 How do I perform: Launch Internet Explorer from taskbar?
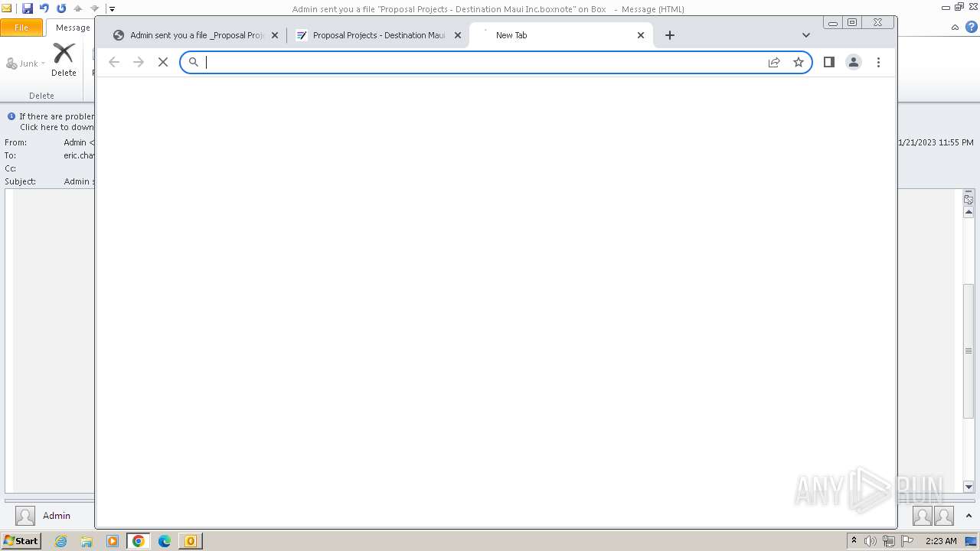[x=61, y=541]
